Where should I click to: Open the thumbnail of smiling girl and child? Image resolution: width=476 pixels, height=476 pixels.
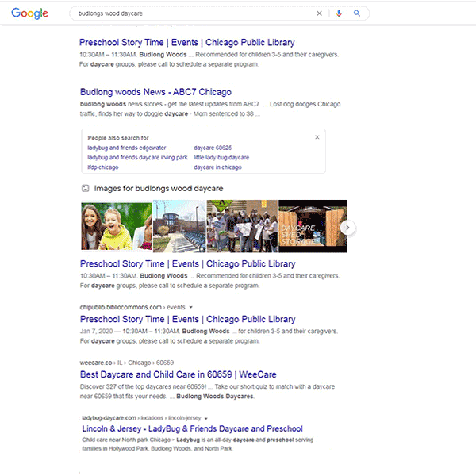click(x=117, y=226)
